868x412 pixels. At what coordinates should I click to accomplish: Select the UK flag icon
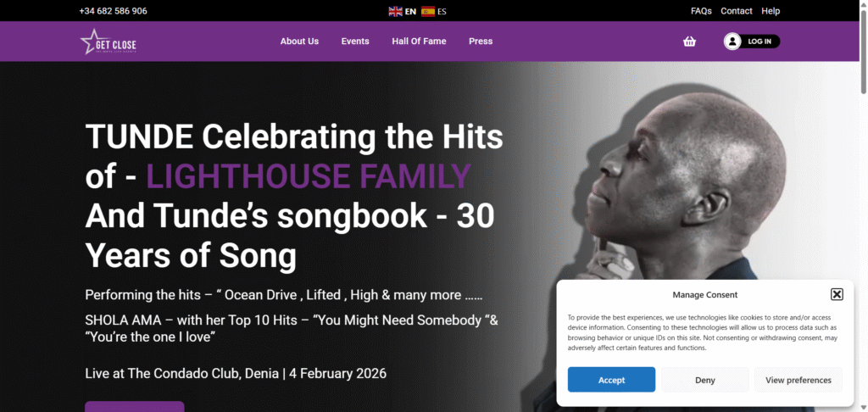395,11
